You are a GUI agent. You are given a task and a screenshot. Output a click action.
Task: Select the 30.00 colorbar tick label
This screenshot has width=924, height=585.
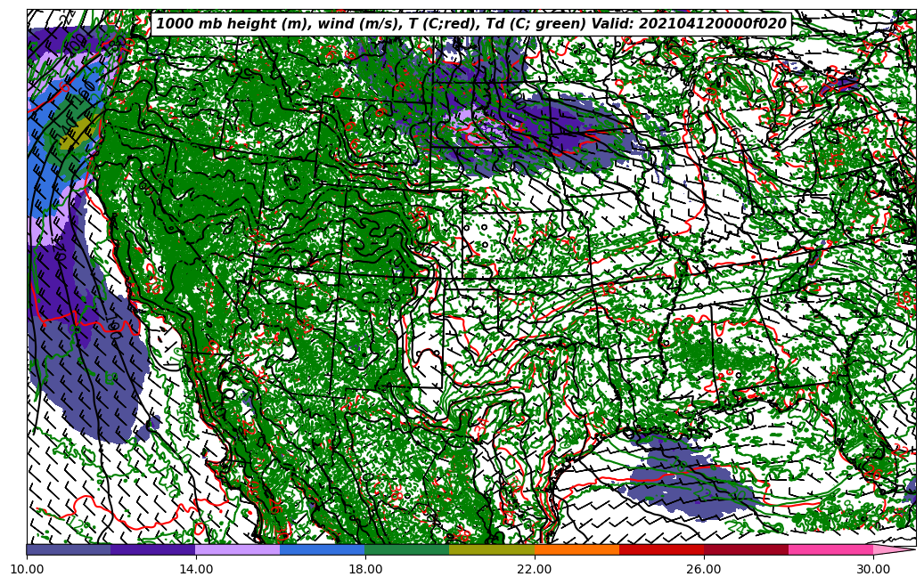tap(873, 568)
